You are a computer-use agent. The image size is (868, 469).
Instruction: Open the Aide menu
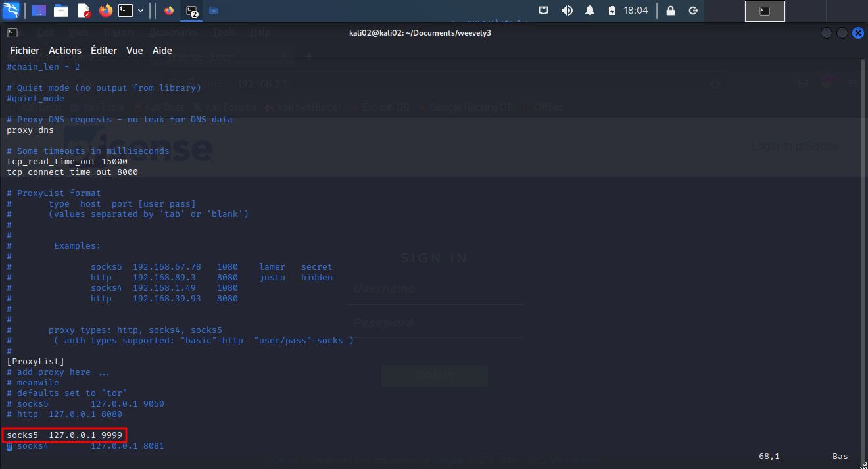click(x=162, y=51)
